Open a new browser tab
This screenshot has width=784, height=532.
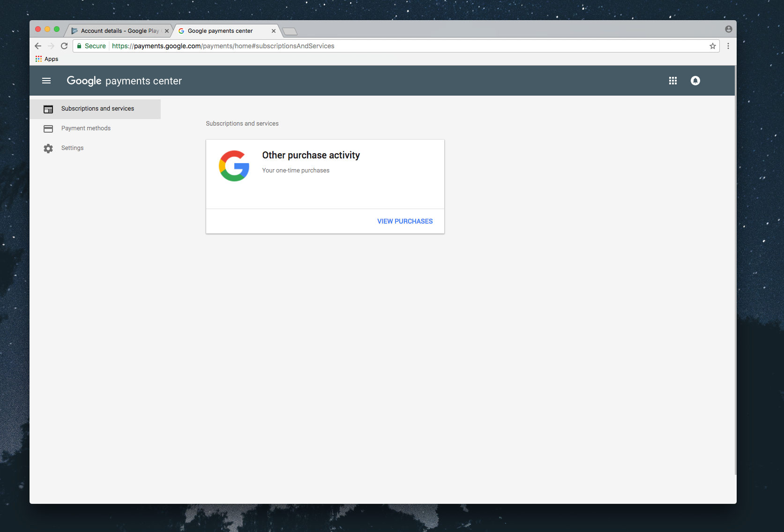(x=290, y=31)
